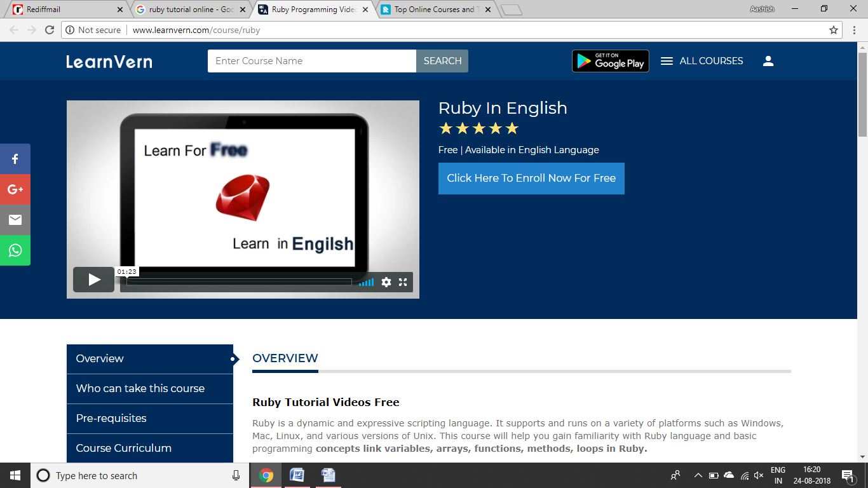Open clock showing 16:20

click(811, 475)
